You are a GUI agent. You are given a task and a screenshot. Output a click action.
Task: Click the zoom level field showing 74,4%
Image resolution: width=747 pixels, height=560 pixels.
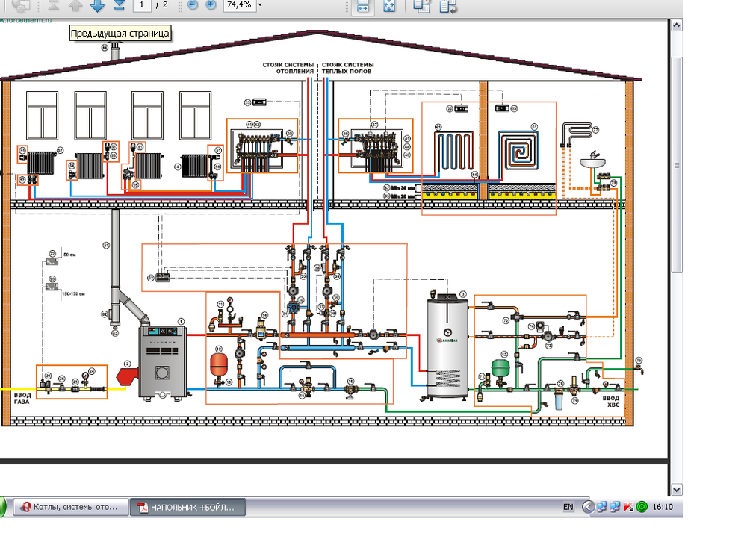238,5
